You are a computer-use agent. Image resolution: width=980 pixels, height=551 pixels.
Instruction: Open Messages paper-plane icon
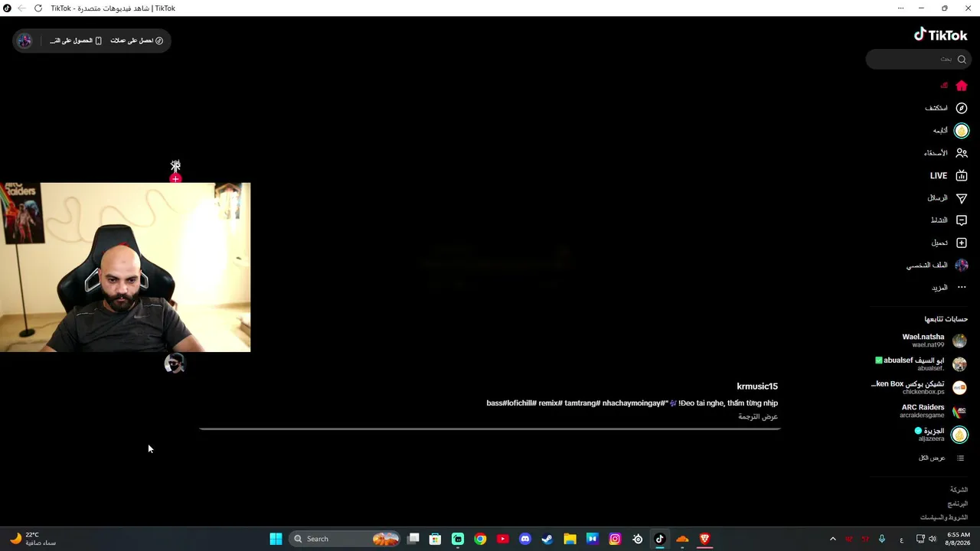(962, 198)
